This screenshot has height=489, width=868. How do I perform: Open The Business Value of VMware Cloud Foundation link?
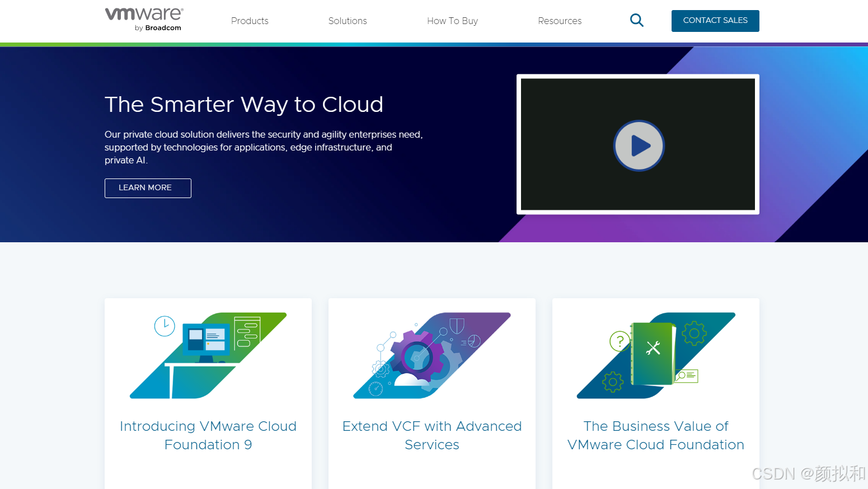pos(656,435)
